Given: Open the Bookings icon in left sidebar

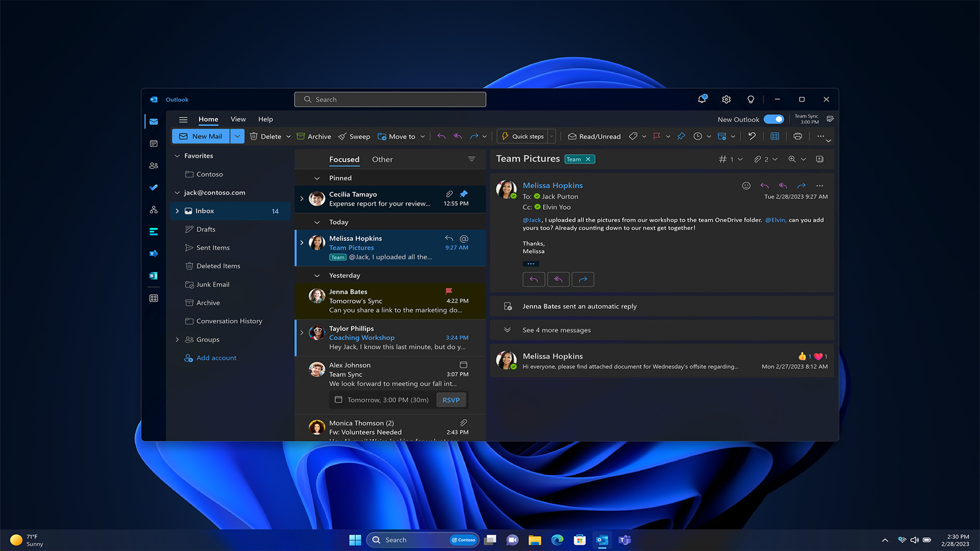Looking at the screenshot, I should pos(154,275).
